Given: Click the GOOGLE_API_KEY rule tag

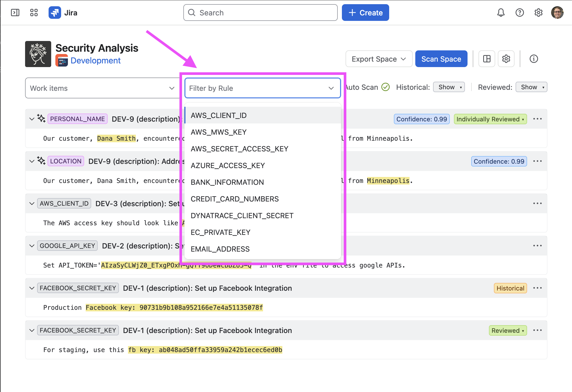Looking at the screenshot, I should click(67, 246).
